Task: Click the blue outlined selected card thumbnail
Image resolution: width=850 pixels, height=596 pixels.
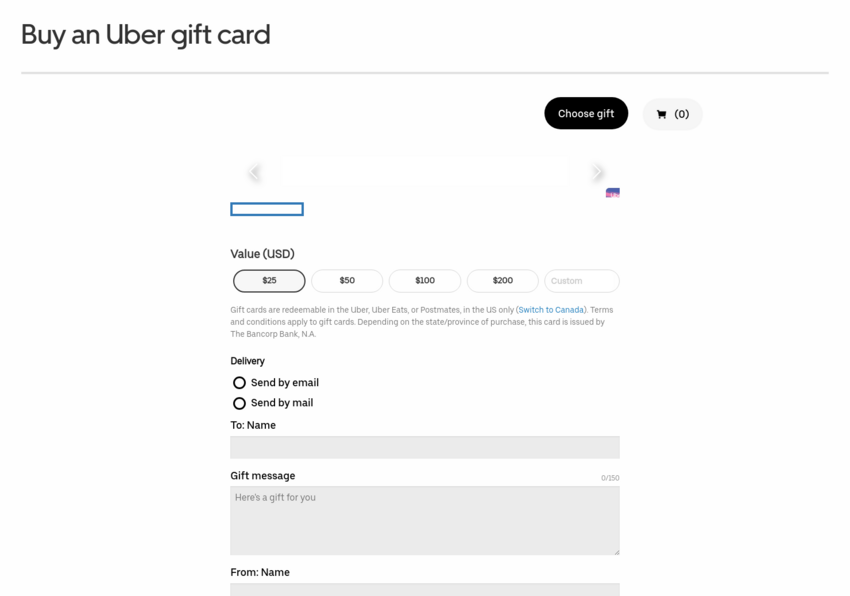Action: point(267,209)
